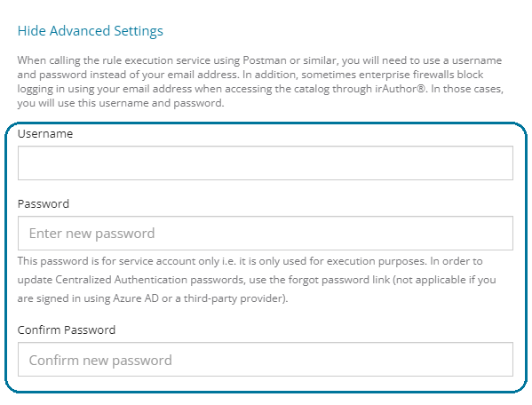The height and width of the screenshot is (405, 532).
Task: Click the 'Enter new password' placeholder text
Action: point(92,234)
